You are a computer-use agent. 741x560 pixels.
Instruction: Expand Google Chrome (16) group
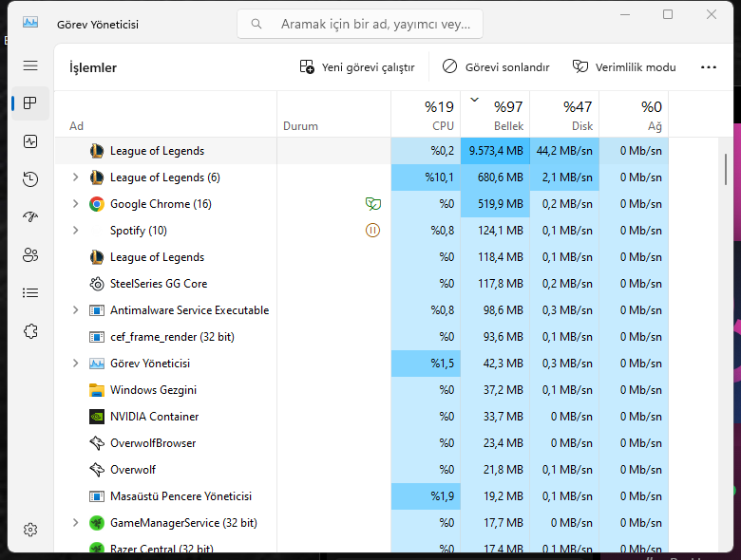coord(76,203)
